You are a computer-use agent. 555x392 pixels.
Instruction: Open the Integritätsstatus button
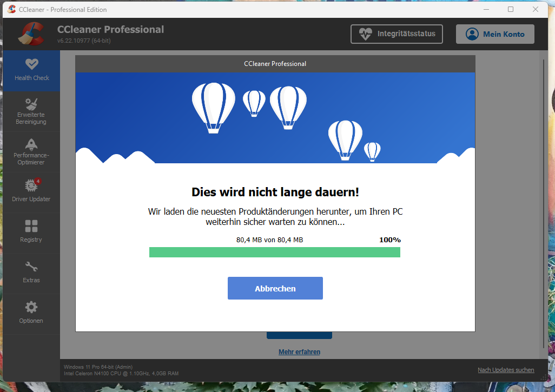pyautogui.click(x=397, y=34)
